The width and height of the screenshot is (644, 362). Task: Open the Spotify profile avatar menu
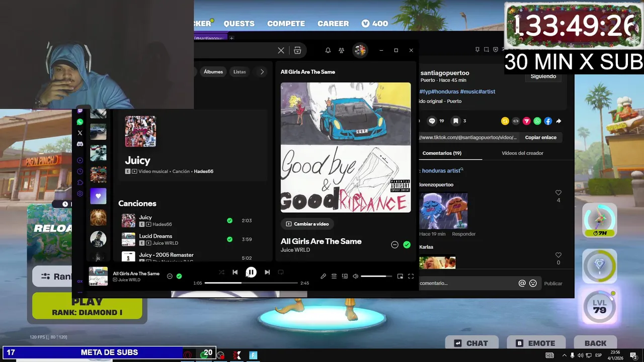click(x=360, y=50)
